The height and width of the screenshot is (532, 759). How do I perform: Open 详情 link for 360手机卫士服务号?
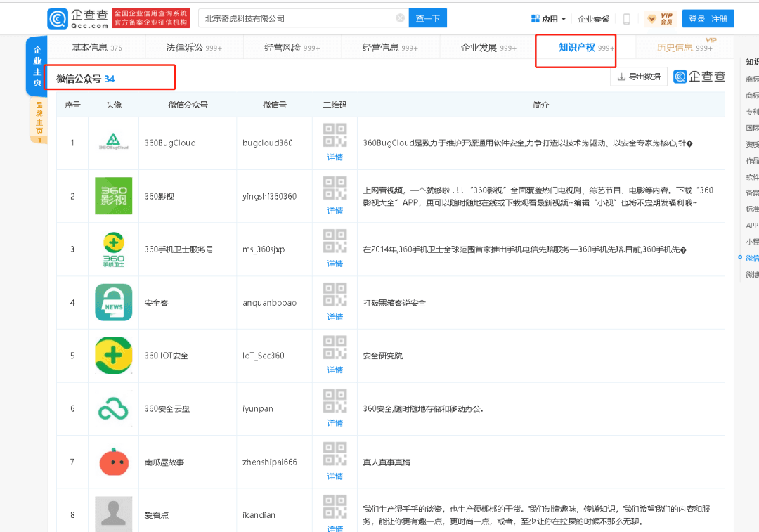pos(335,264)
